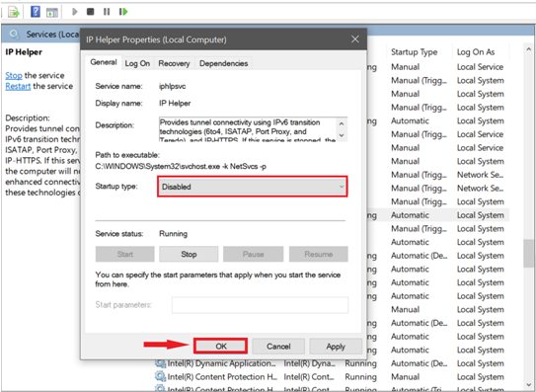536x392 pixels.
Task: Click the services list scrollbar up arrow
Action: [528, 50]
